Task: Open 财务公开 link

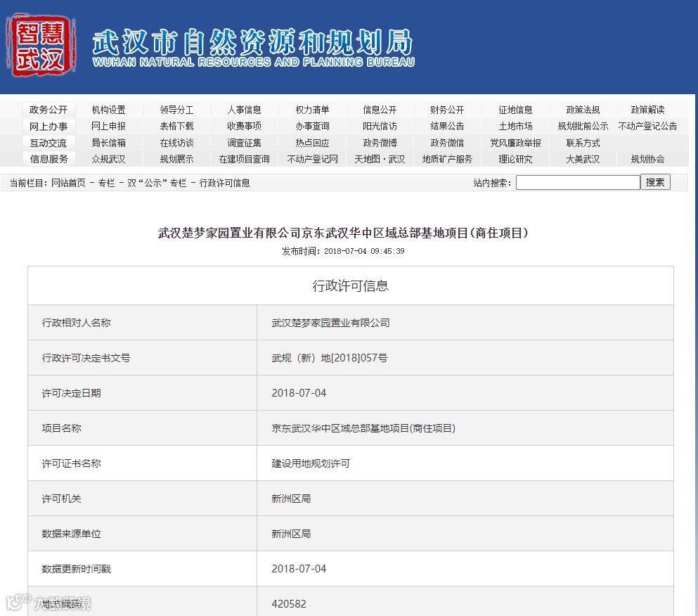Action: pyautogui.click(x=447, y=110)
